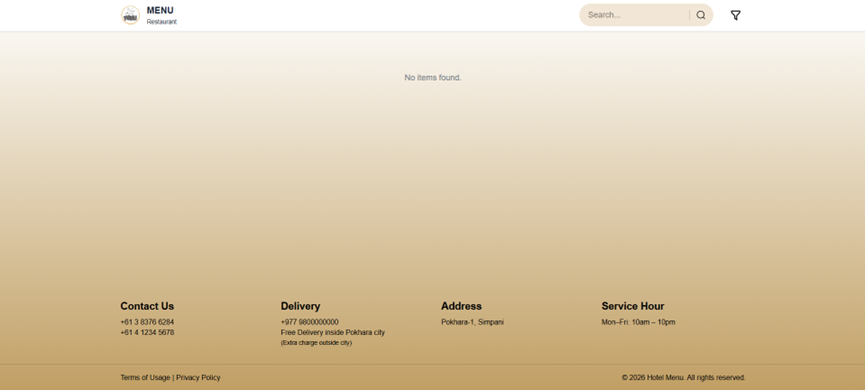Click the Contact Us heading

147,306
